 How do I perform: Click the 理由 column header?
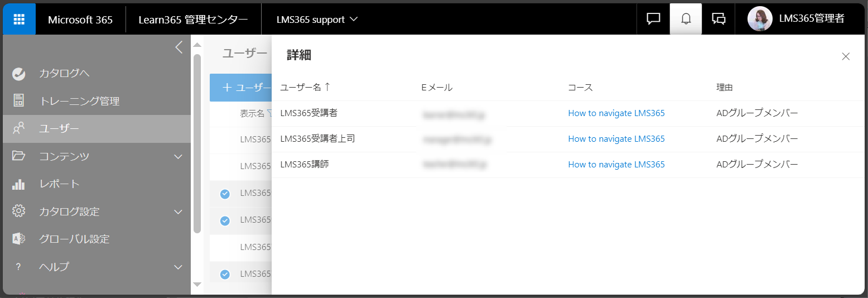725,88
